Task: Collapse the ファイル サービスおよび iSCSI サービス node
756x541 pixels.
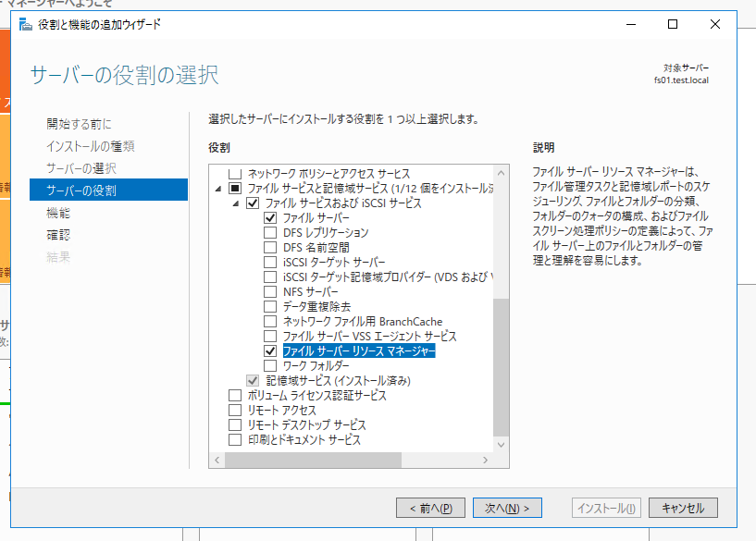Action: click(x=236, y=203)
